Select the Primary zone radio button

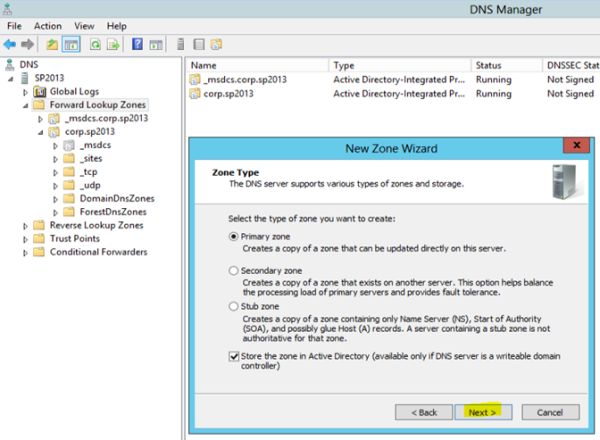click(233, 236)
